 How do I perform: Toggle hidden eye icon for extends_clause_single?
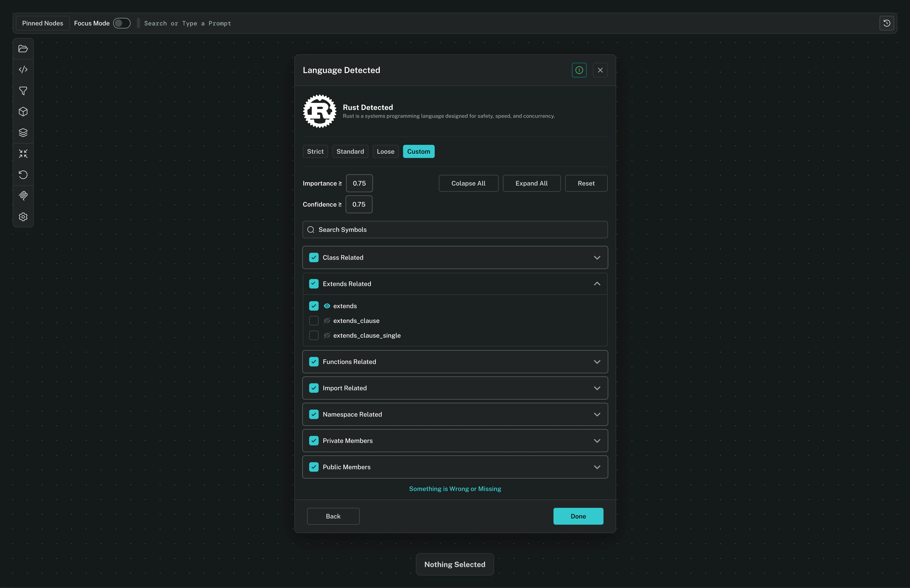pos(327,335)
